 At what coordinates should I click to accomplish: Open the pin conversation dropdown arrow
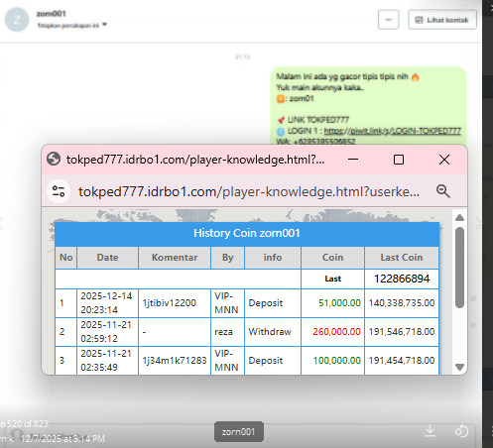point(104,25)
